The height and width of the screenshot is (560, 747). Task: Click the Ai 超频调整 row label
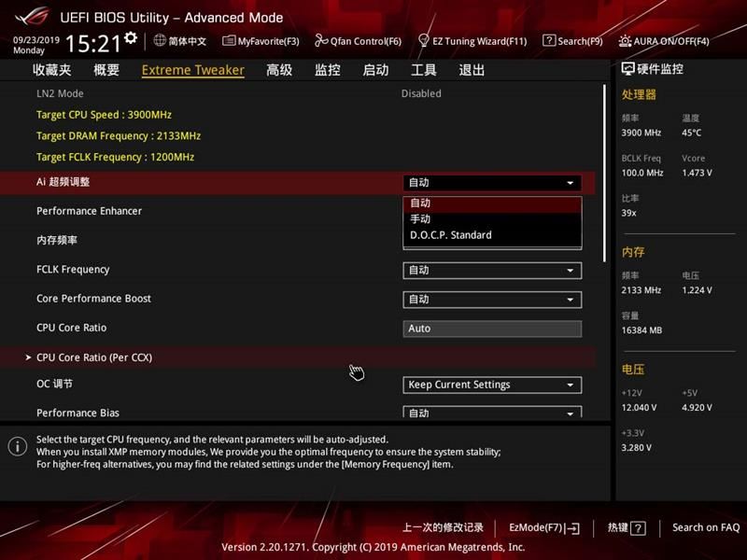point(63,182)
